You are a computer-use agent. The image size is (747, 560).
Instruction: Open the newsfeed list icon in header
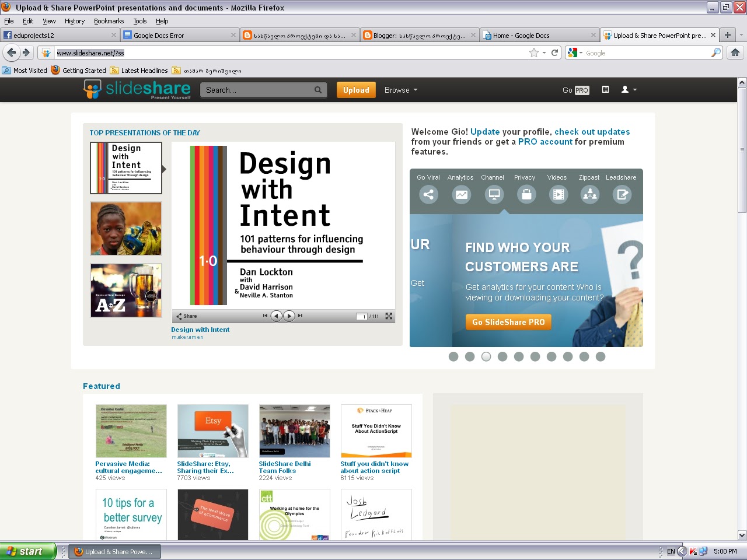point(605,89)
